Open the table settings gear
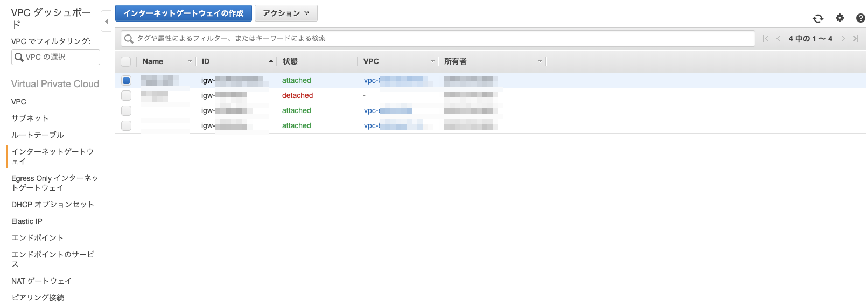The width and height of the screenshot is (868, 308). (839, 18)
